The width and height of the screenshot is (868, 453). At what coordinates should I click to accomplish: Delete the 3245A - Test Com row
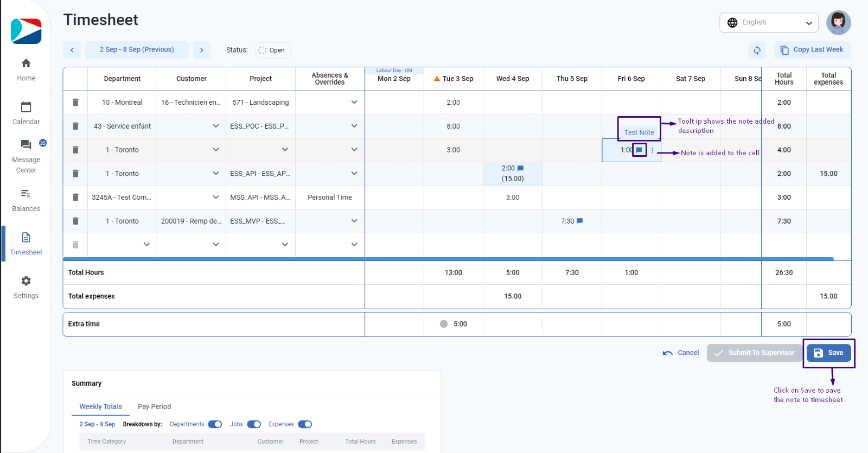coord(75,197)
